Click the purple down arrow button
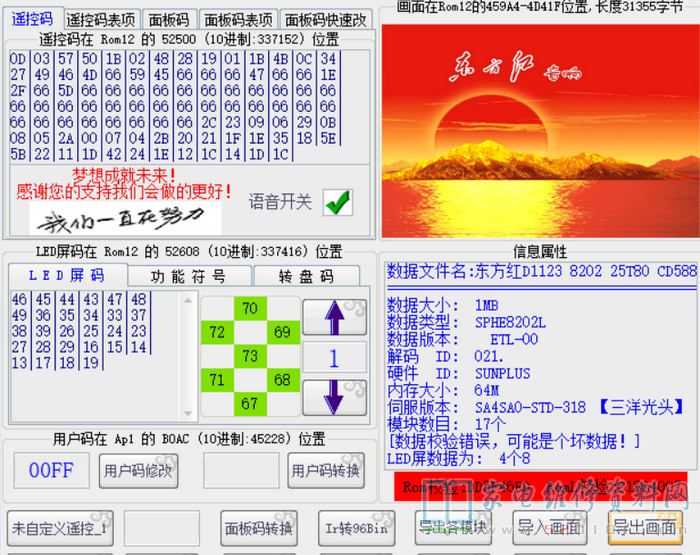Viewport: 700px width, 555px height. (334, 397)
